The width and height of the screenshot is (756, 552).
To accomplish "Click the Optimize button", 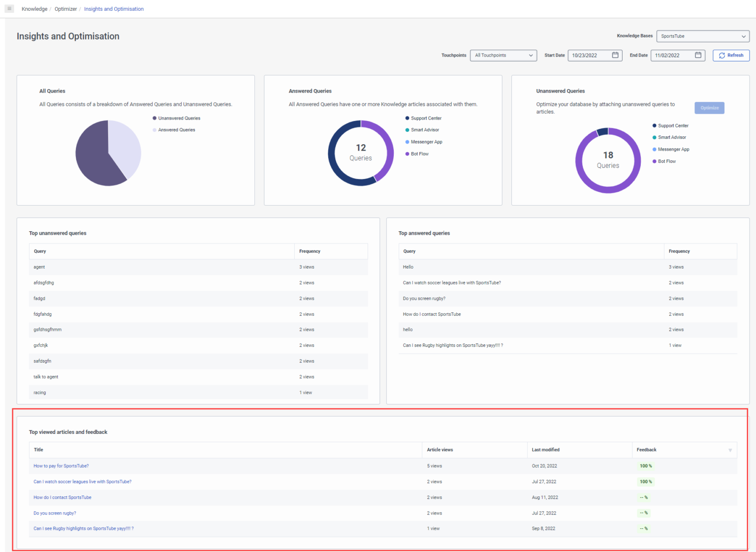I will [x=709, y=108].
